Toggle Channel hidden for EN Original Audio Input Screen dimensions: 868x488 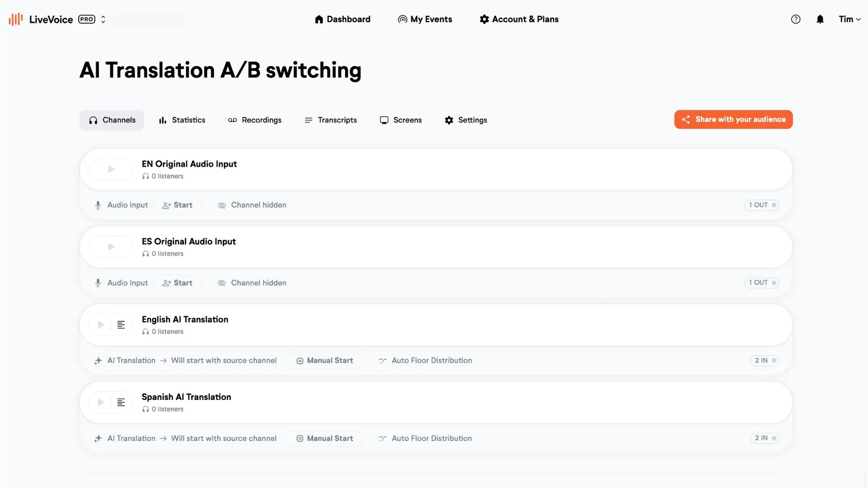(252, 205)
